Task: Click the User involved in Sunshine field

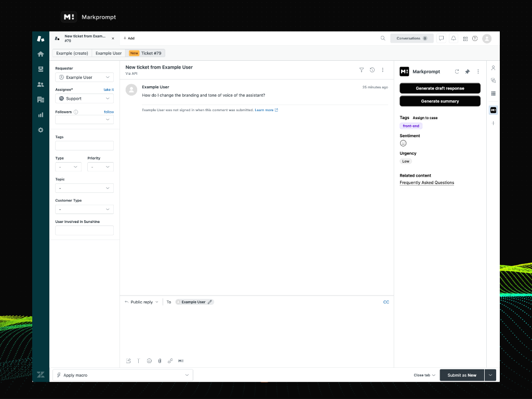Action: tap(85, 231)
